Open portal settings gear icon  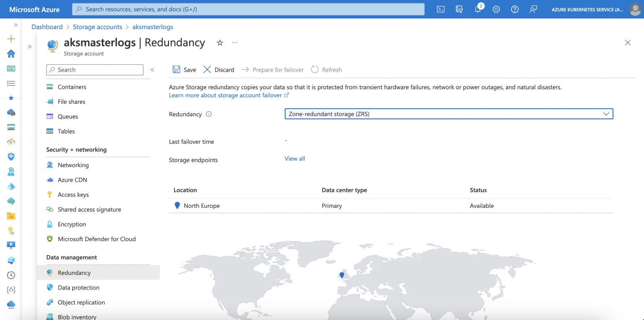(496, 9)
